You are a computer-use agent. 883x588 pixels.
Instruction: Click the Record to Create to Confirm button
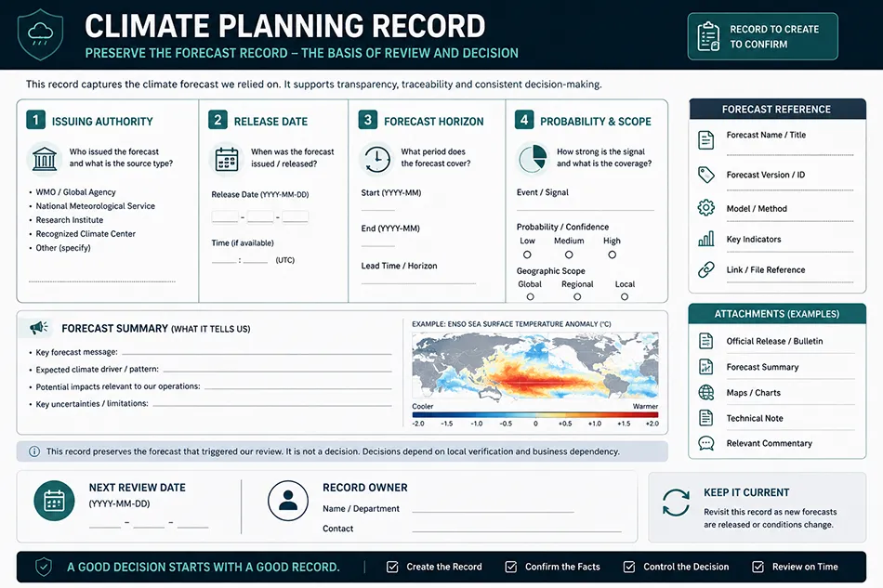click(762, 36)
